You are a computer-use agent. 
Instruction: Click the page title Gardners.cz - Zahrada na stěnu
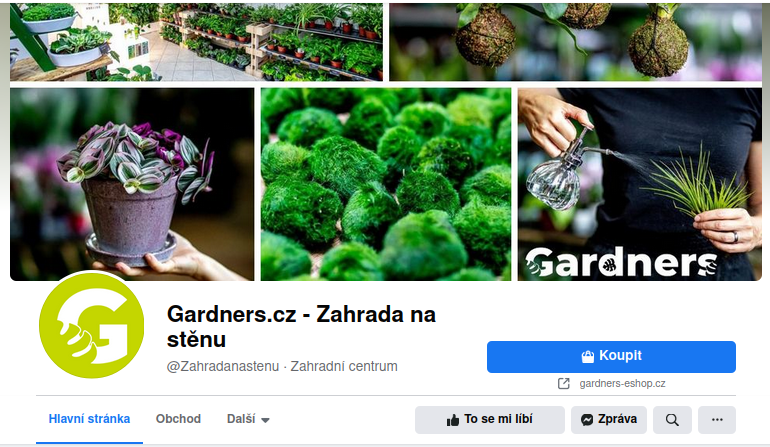tap(301, 327)
